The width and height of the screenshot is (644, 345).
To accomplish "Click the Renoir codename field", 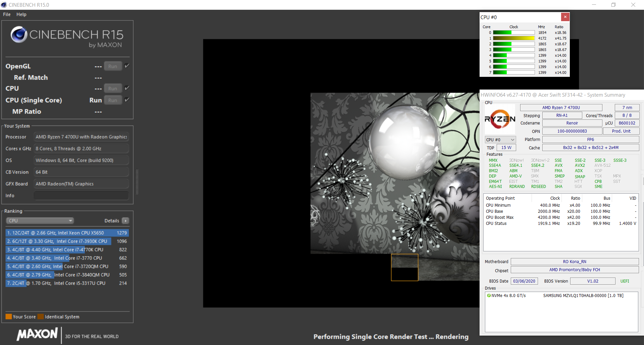I will click(572, 123).
